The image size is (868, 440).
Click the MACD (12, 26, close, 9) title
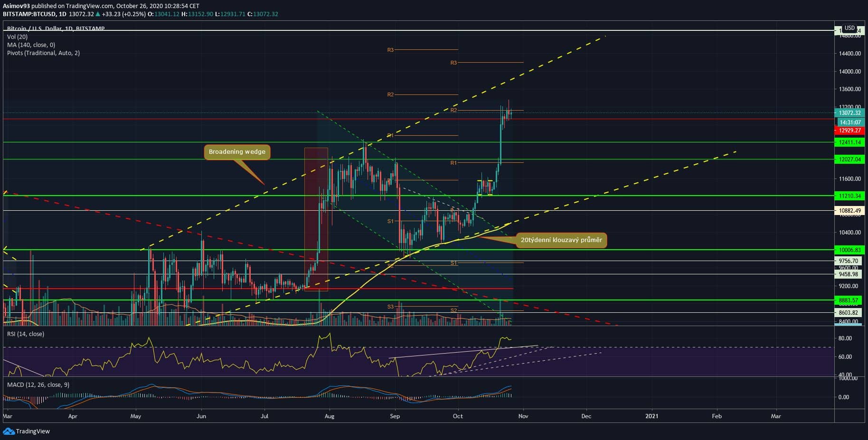tap(38, 385)
